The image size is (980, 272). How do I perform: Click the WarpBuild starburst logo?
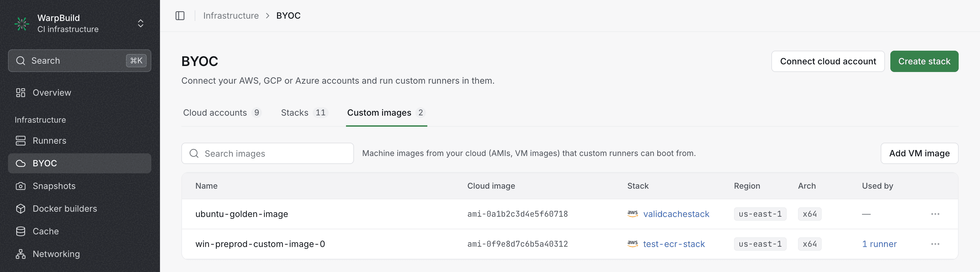tap(22, 24)
